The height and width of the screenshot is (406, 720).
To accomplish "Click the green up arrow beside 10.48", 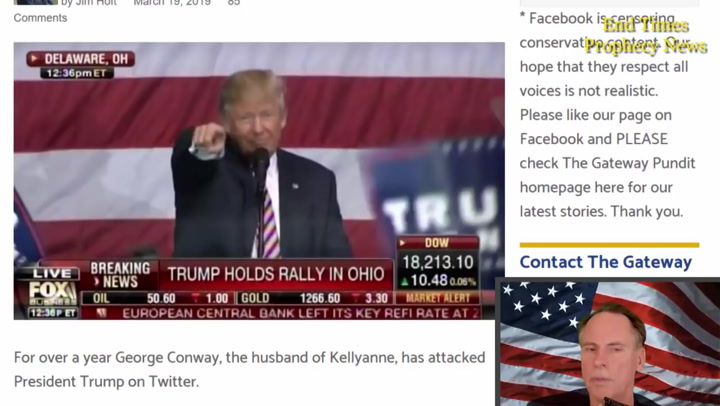I will tap(405, 281).
